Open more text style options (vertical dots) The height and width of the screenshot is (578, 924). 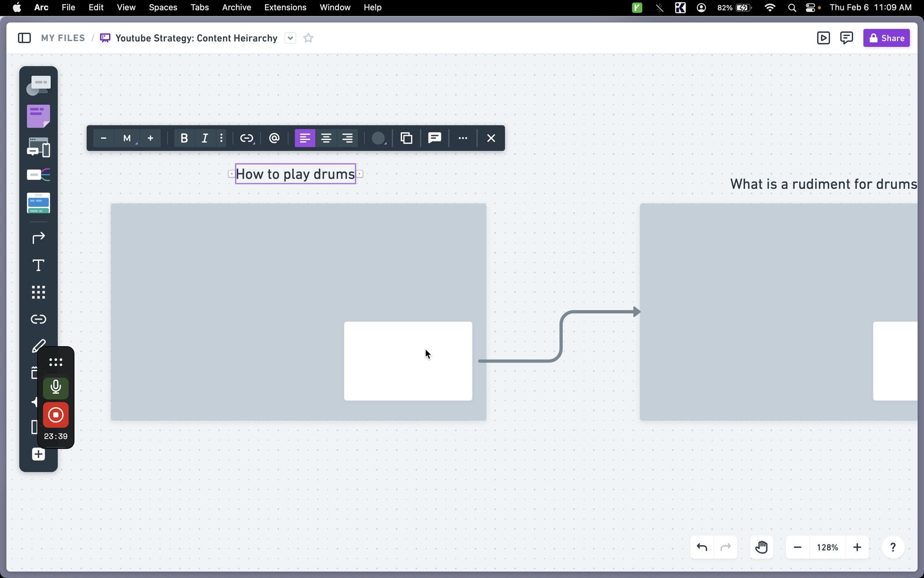(221, 138)
